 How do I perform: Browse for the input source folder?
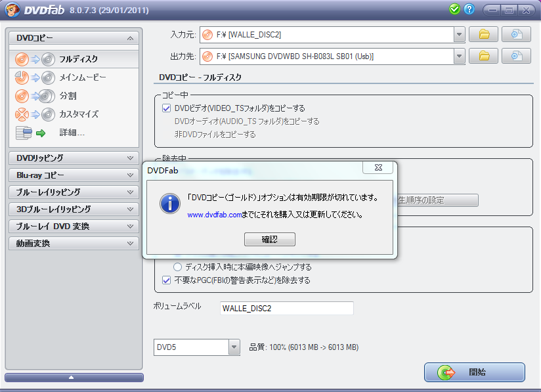(x=484, y=35)
